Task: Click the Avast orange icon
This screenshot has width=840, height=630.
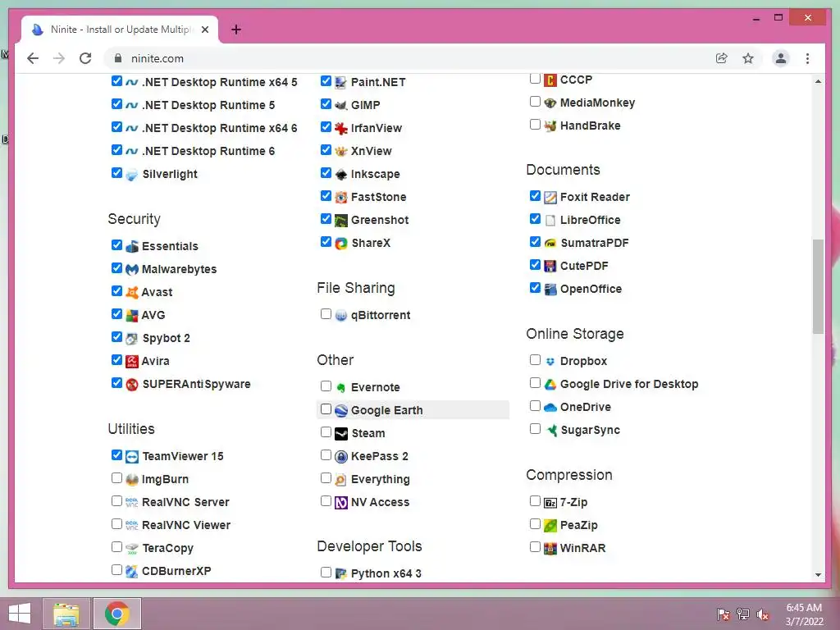Action: point(132,293)
